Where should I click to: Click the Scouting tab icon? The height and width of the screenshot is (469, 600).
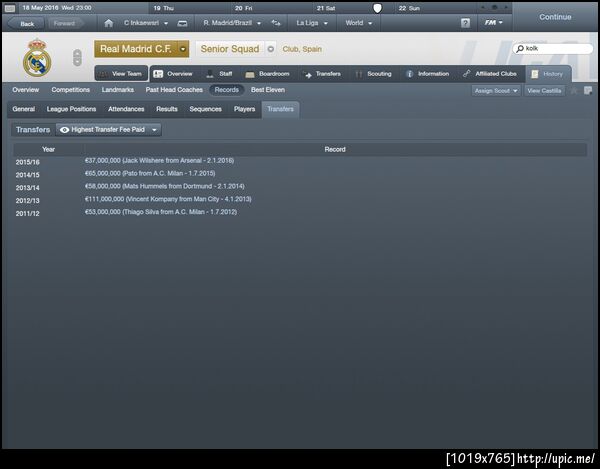pos(359,74)
